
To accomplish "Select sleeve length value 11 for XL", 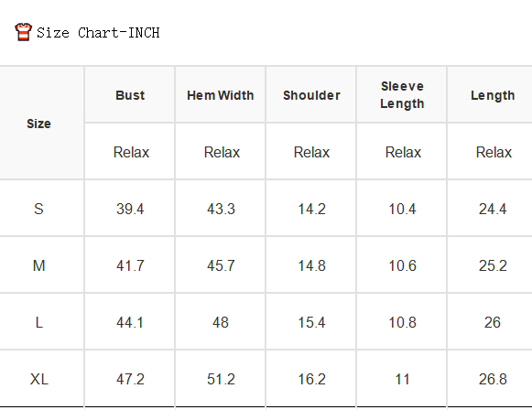I will pos(402,379).
